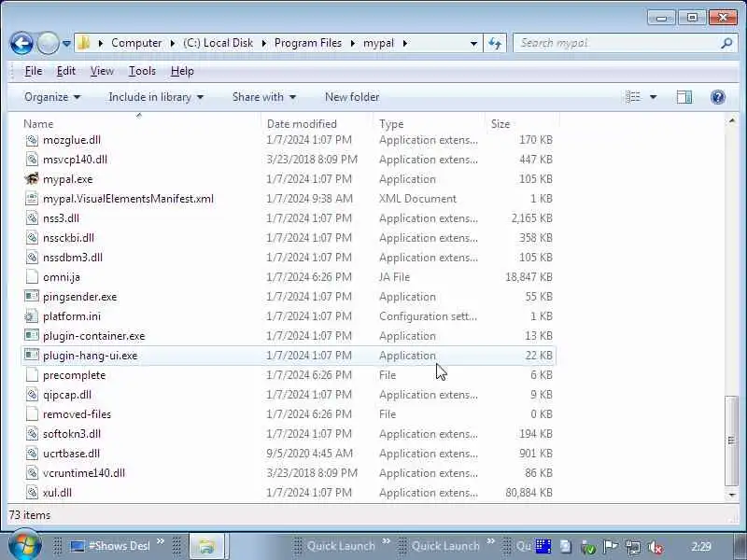
Task: Expand arrow after Program Files breadcrumb
Action: click(353, 43)
